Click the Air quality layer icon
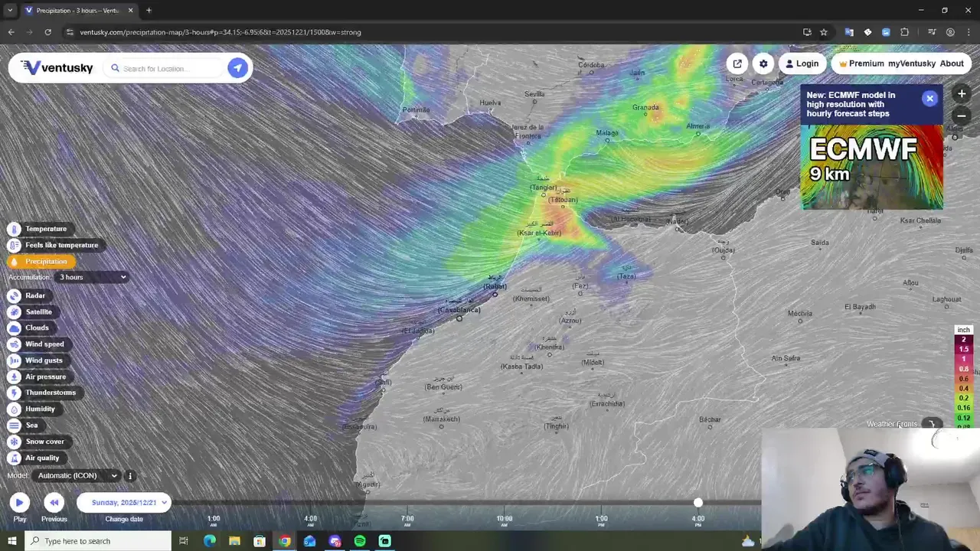 tap(14, 458)
